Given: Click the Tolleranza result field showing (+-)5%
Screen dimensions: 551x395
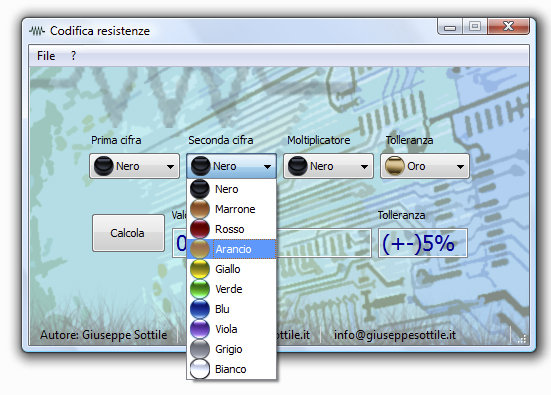Looking at the screenshot, I should (x=423, y=243).
